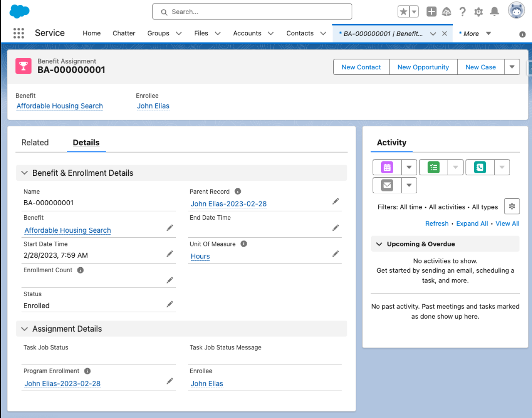Click the New Case button
Viewport: 532px width, 418px height.
click(x=480, y=67)
